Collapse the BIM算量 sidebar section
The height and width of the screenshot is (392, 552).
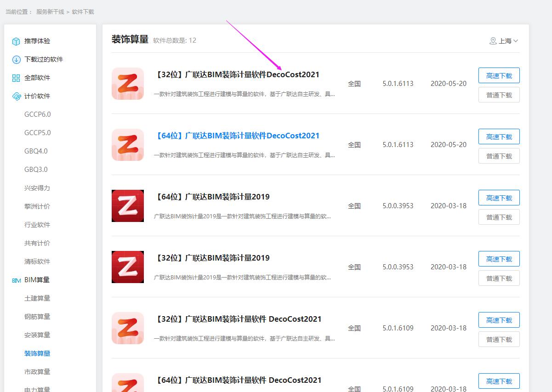pyautogui.click(x=37, y=280)
